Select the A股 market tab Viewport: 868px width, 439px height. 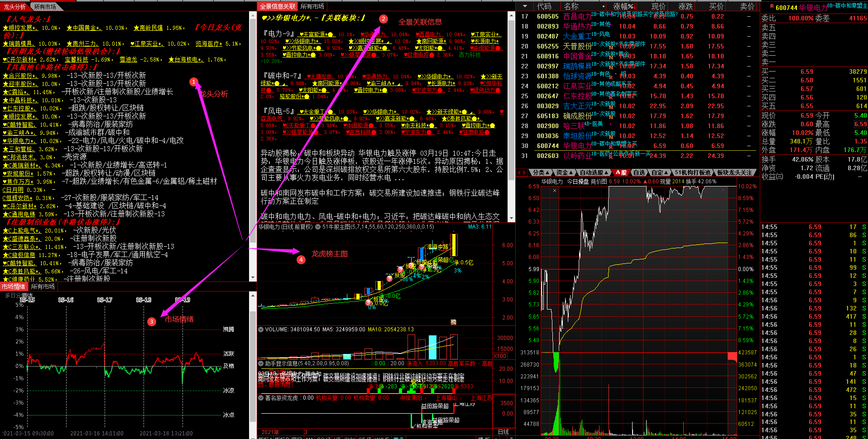click(x=621, y=172)
